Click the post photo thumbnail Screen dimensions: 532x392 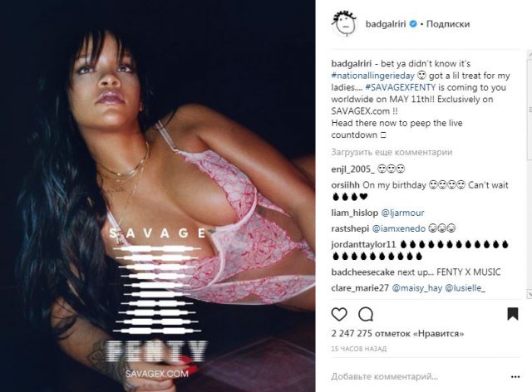coord(158,196)
